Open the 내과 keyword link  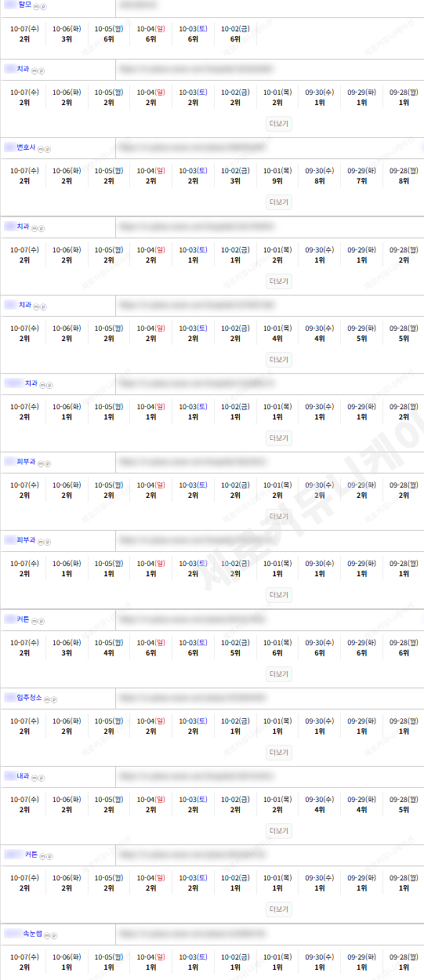(23, 776)
